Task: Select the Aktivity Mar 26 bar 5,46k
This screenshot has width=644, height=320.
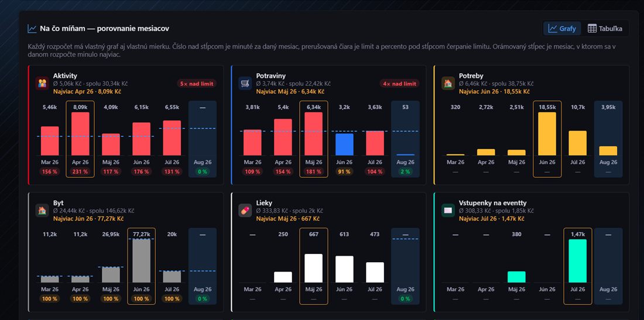Action: [50, 141]
